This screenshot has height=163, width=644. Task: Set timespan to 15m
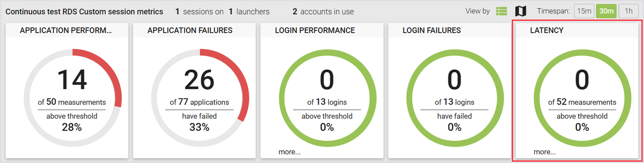click(x=584, y=11)
